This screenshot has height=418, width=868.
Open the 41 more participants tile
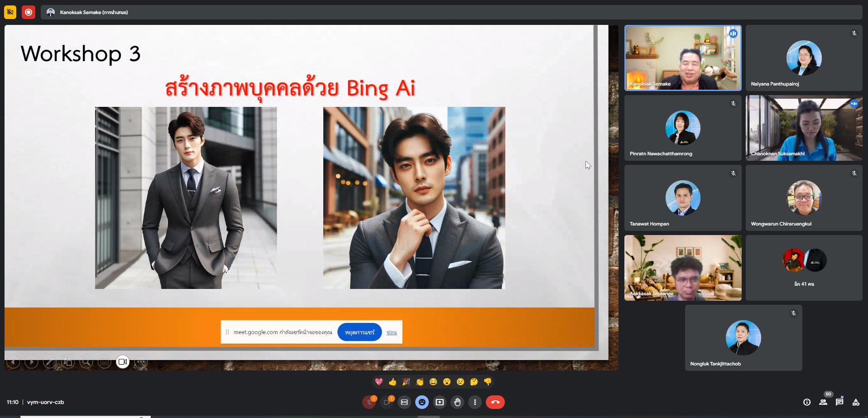[804, 268]
